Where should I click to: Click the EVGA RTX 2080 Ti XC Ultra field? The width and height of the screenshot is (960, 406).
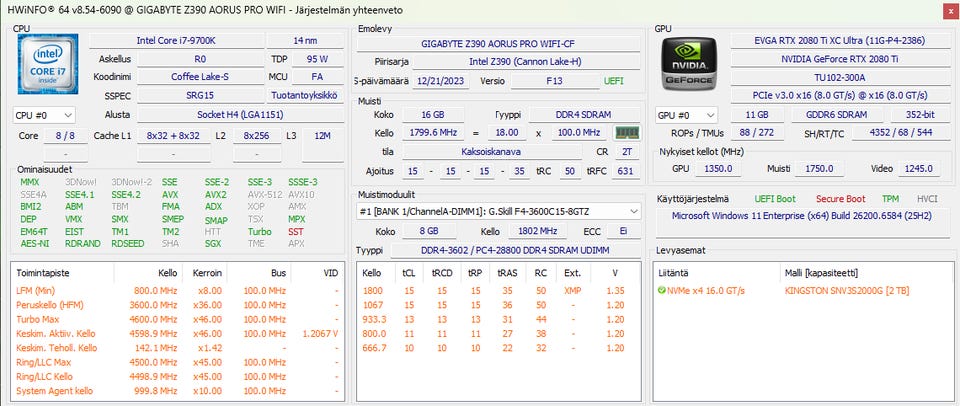(x=839, y=41)
